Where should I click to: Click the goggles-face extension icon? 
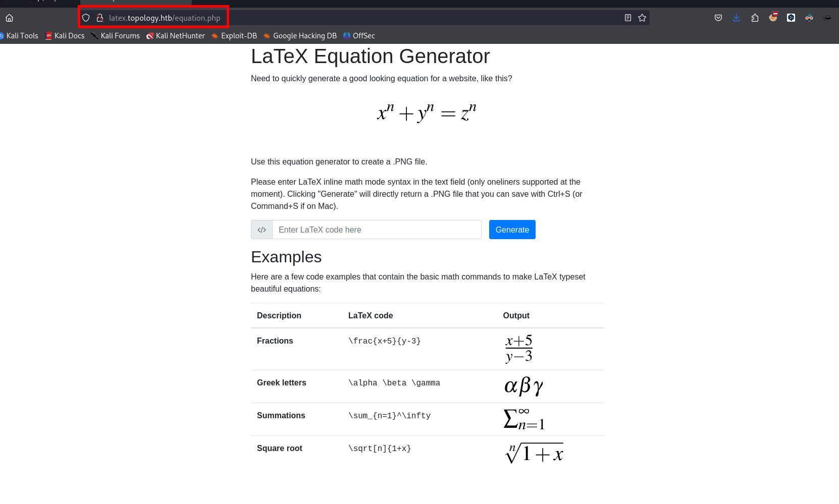(x=809, y=18)
